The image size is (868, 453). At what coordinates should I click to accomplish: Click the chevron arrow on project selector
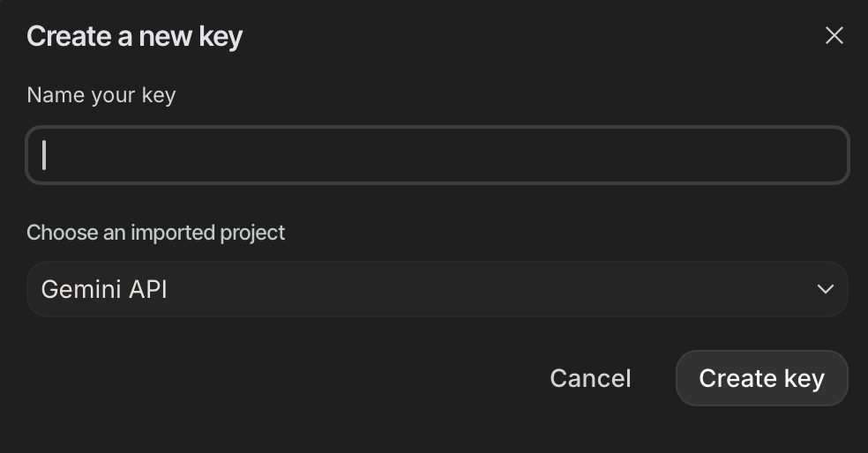825,289
